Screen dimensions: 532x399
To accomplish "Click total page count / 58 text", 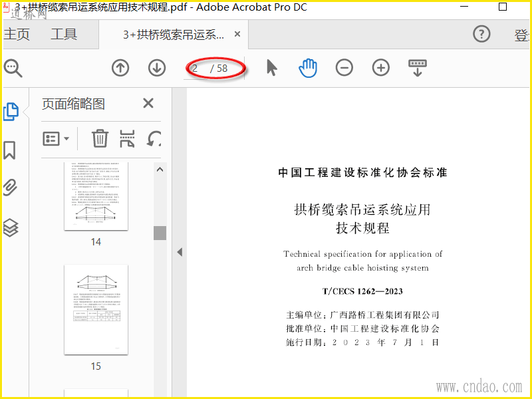I will (219, 68).
